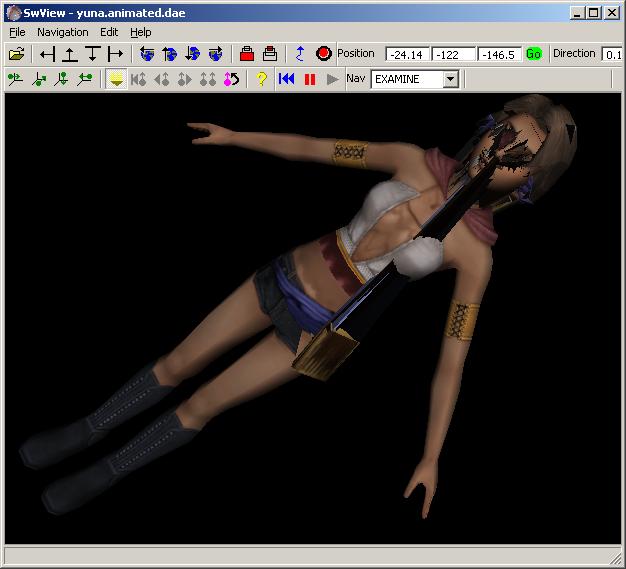Open the Edit menu
This screenshot has width=626, height=569.
click(x=109, y=32)
